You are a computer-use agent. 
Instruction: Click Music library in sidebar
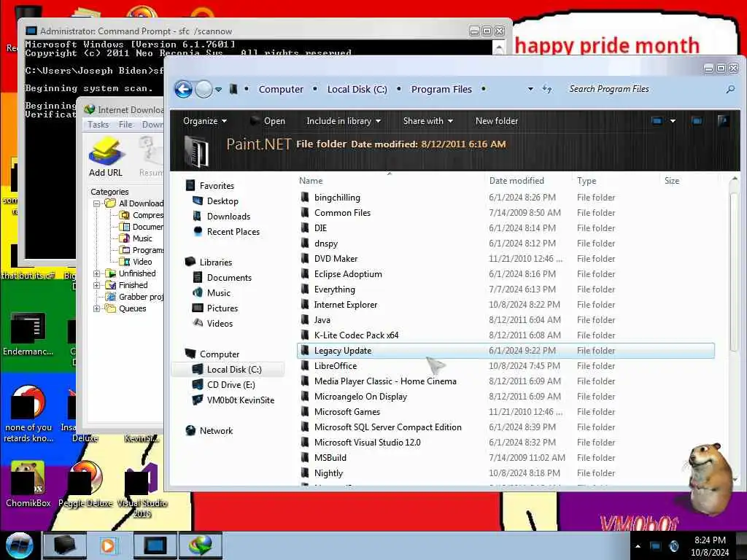coord(218,293)
